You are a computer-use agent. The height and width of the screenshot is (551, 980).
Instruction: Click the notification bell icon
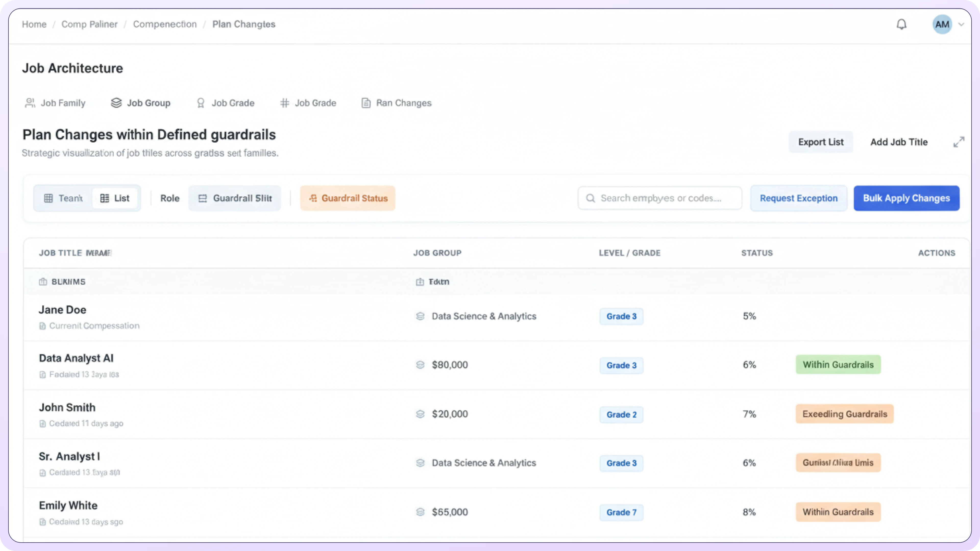point(901,24)
